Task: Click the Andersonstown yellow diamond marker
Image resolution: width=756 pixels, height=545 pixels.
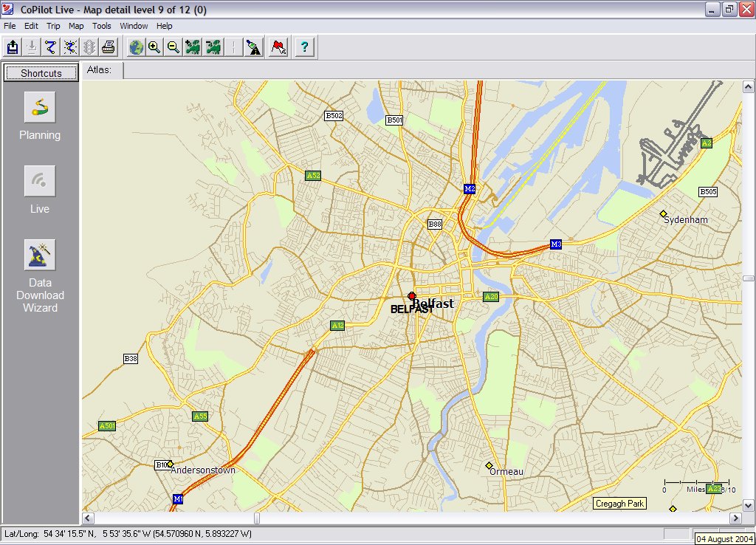Action: (x=170, y=464)
